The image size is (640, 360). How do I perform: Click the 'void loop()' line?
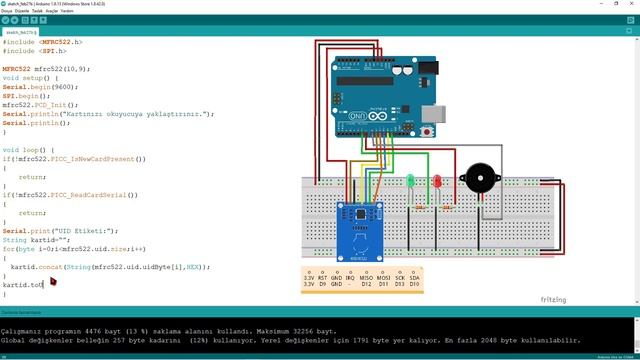(x=28, y=150)
